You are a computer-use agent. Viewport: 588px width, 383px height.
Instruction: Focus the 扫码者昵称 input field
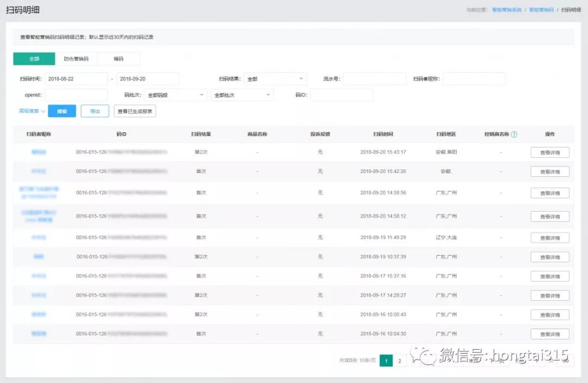pyautogui.click(x=474, y=79)
